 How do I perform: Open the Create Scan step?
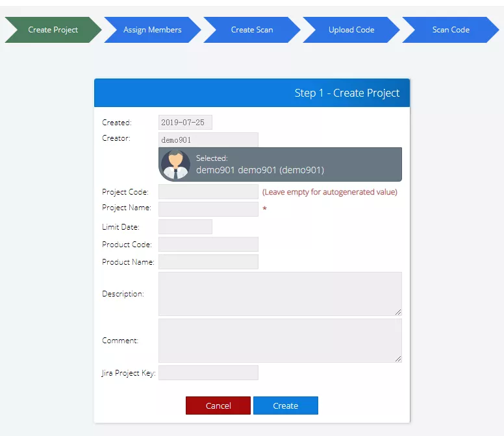252,30
